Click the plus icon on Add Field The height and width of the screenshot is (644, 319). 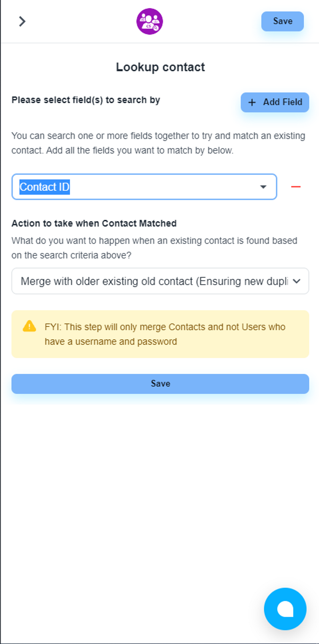252,103
